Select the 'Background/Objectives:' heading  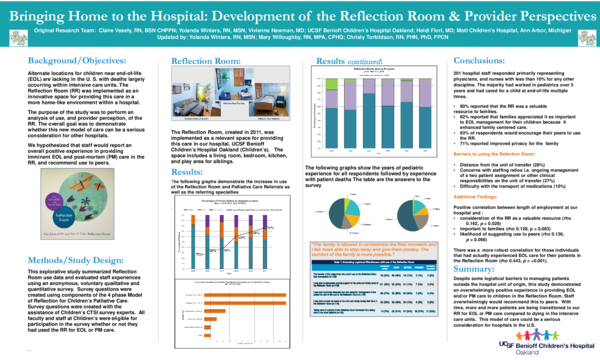tap(77, 60)
